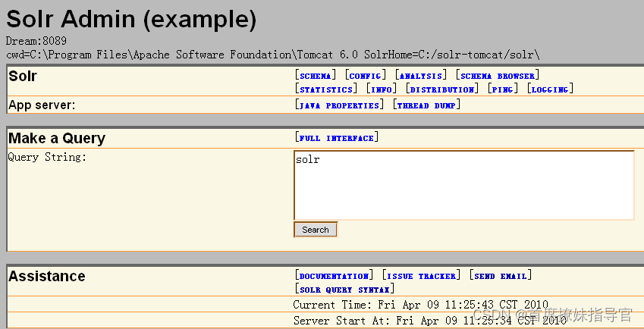Open the THREAD DUMP link
The width and height of the screenshot is (644, 329).
(426, 105)
